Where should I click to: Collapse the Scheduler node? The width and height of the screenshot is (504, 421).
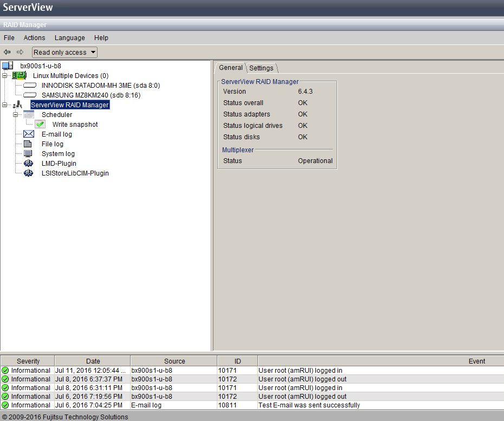pyautogui.click(x=15, y=115)
